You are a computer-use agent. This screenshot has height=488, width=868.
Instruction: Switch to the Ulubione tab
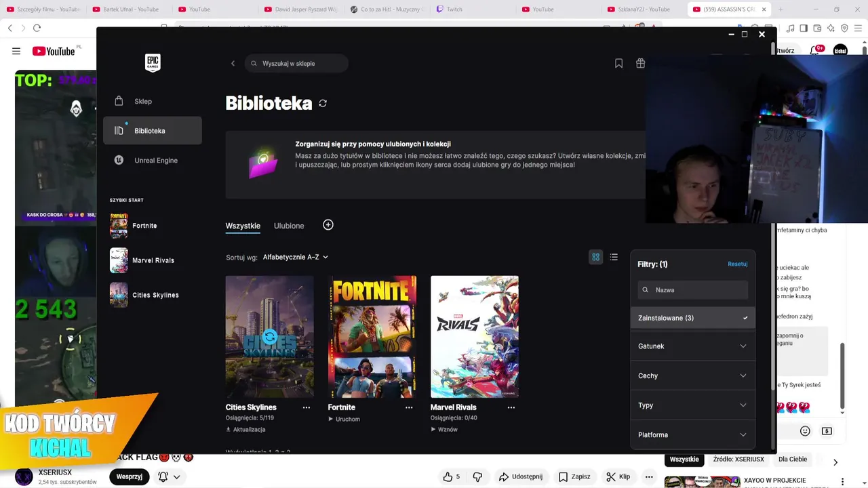tap(289, 226)
